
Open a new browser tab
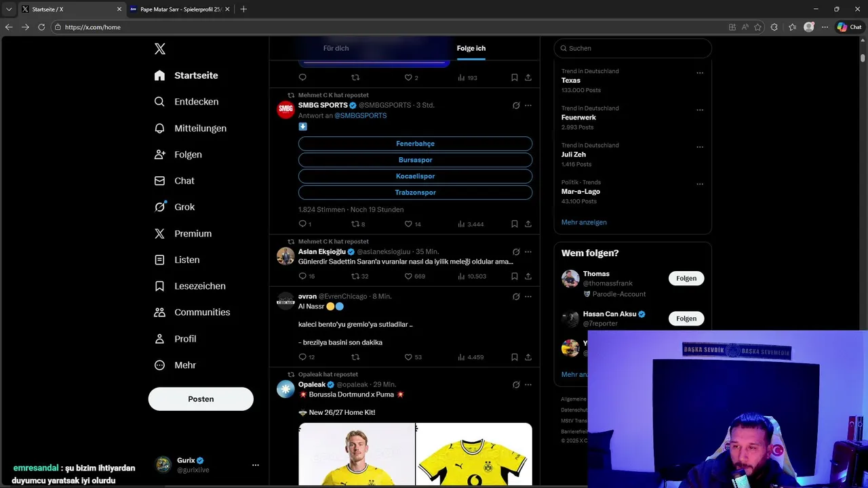pyautogui.click(x=243, y=9)
